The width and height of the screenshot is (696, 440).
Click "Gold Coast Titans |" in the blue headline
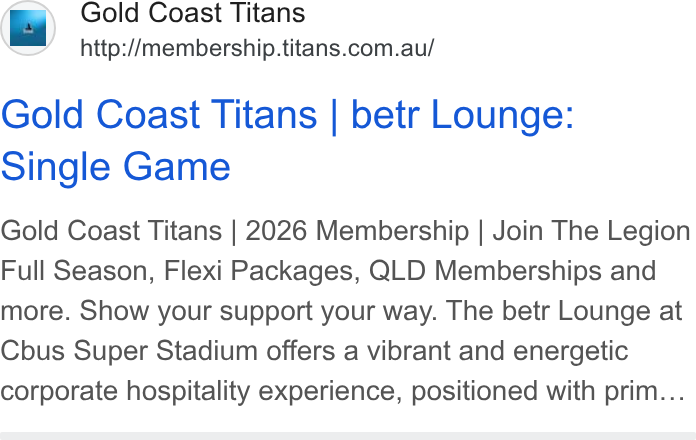[170, 115]
